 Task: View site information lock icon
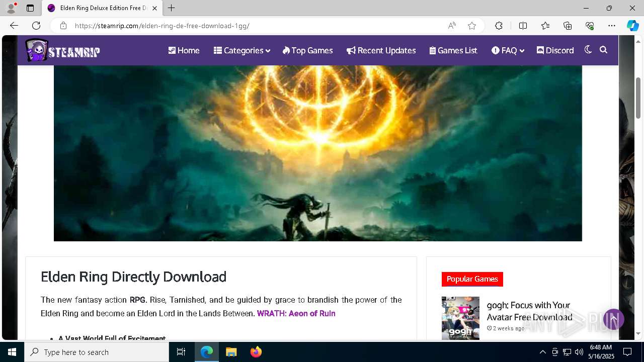pyautogui.click(x=63, y=26)
